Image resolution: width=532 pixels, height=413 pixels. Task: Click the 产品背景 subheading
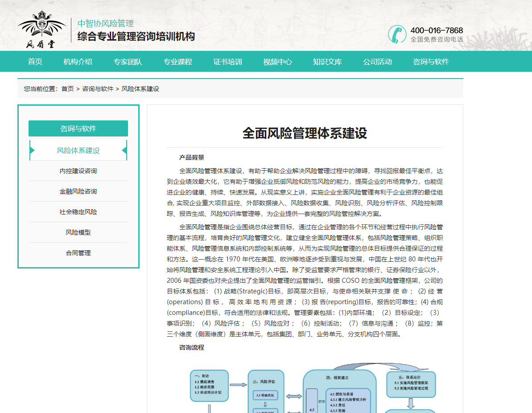[x=192, y=157]
